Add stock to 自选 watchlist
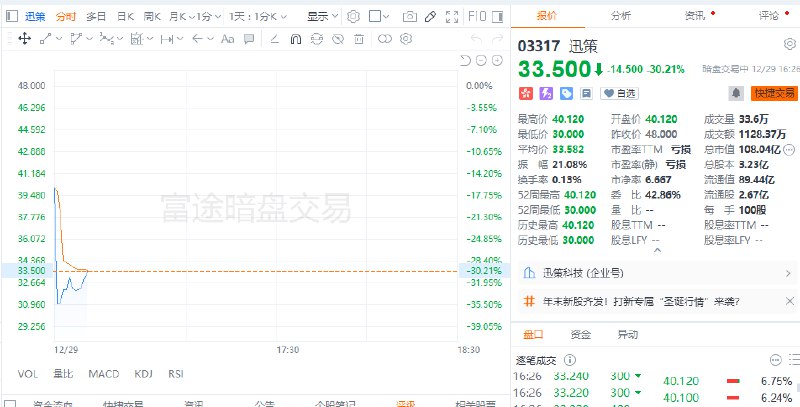The image size is (800, 407). (x=619, y=93)
